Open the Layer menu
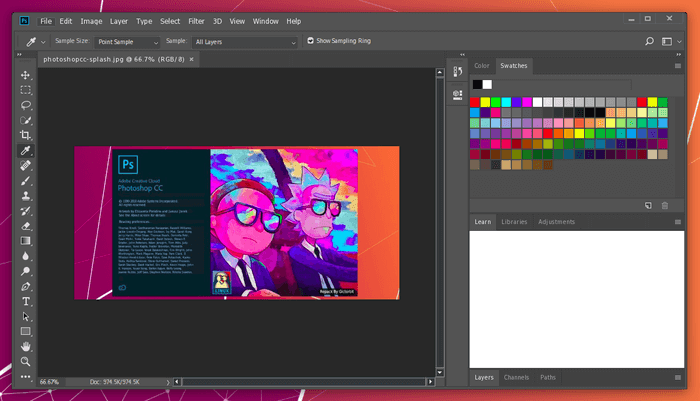This screenshot has height=401, width=700. [x=119, y=21]
